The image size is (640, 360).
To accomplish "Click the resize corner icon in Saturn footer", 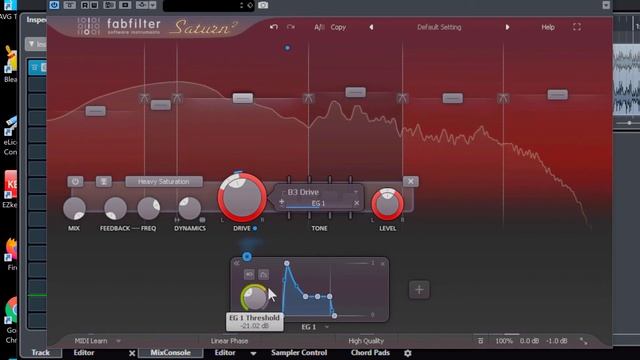I will click(x=584, y=341).
